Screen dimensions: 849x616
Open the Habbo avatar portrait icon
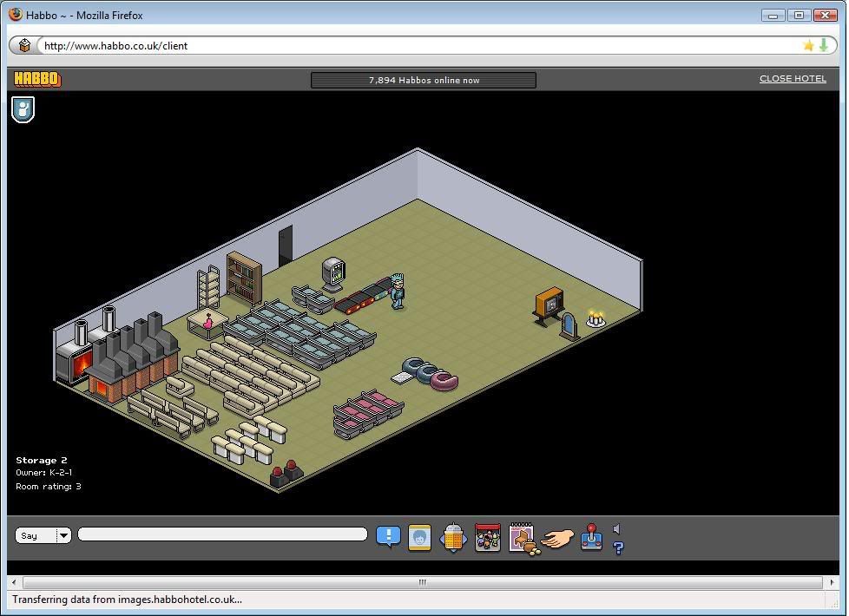pos(419,537)
